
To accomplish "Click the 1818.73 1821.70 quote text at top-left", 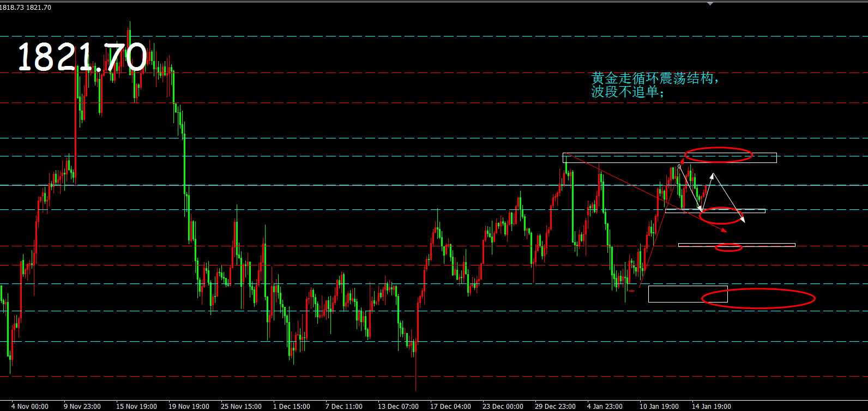I will (x=26, y=8).
